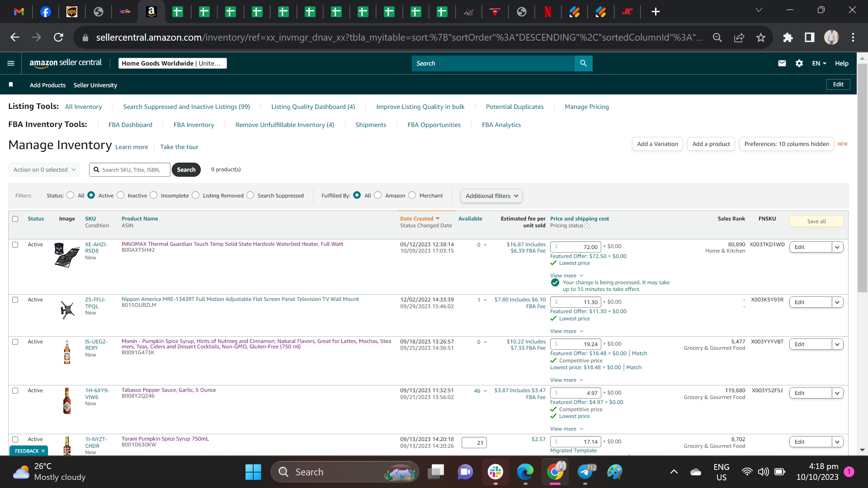Go to Shipments in FBA tools
The width and height of the screenshot is (868, 488).
(371, 125)
